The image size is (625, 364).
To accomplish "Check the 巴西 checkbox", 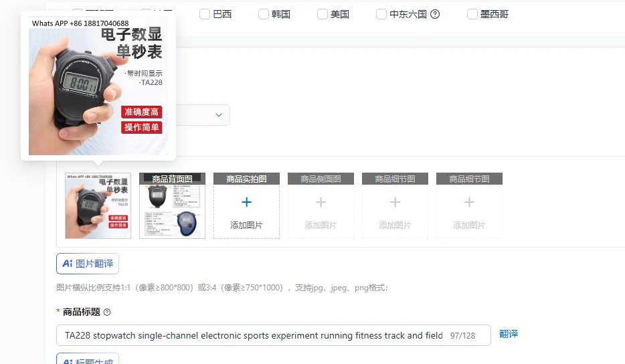I will tap(205, 14).
